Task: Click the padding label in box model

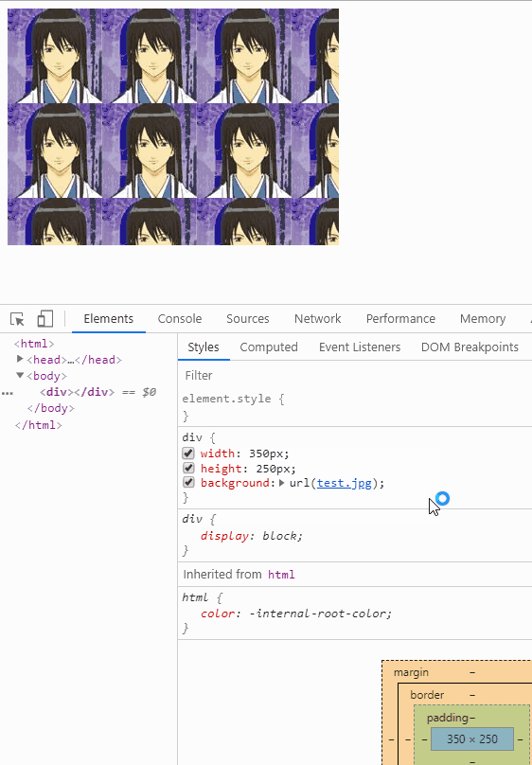Action: coord(448,718)
